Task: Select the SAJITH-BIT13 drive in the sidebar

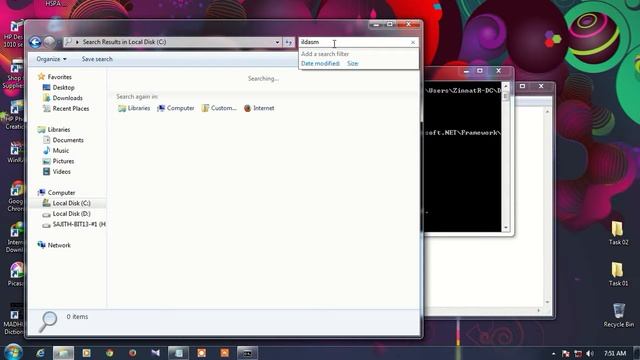Action: coord(79,224)
